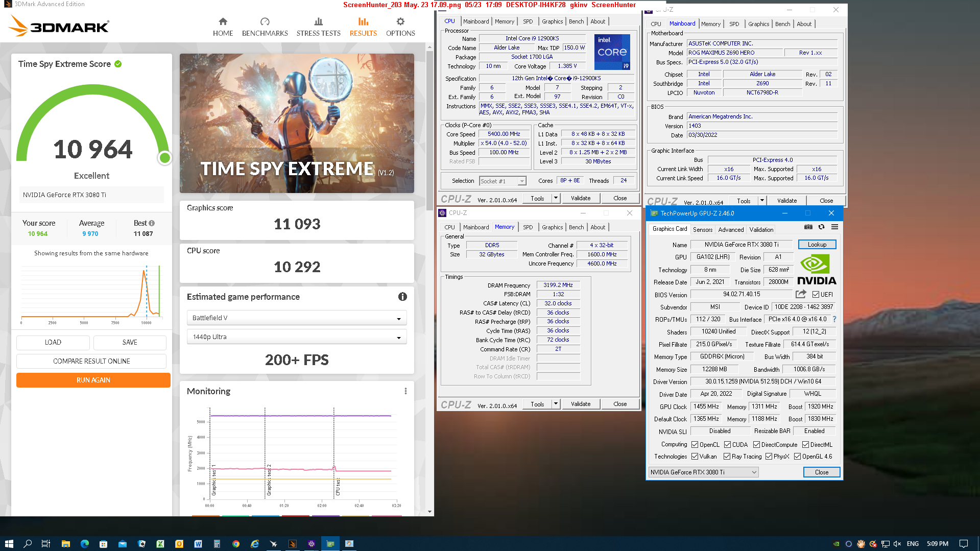Image resolution: width=980 pixels, height=551 pixels.
Task: Click GPU-Z refresh icon
Action: [821, 227]
